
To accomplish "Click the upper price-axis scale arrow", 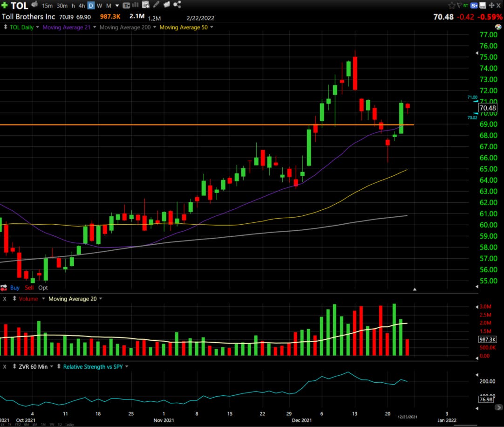I will point(477,53).
